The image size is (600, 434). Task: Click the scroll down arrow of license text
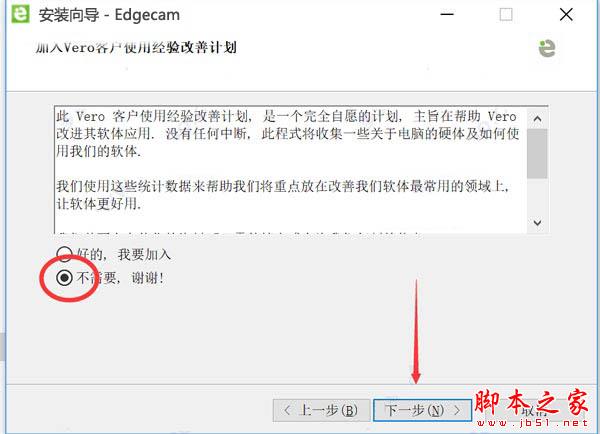[x=537, y=223]
